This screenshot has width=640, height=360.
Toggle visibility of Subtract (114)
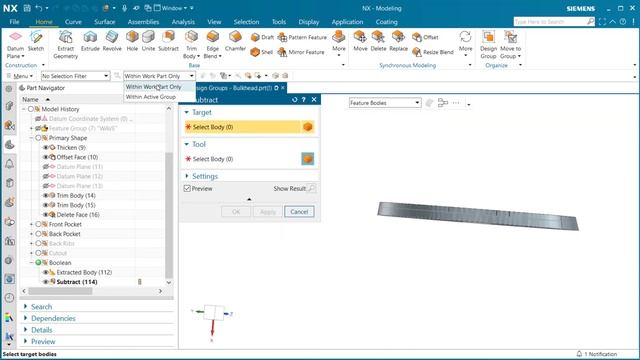coord(46,282)
